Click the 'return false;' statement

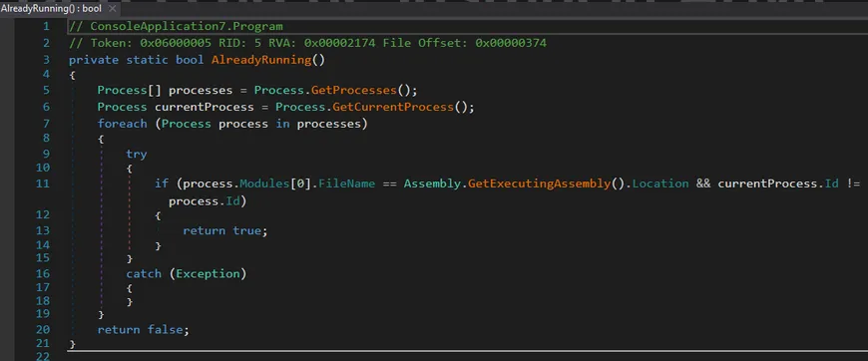[x=144, y=330]
